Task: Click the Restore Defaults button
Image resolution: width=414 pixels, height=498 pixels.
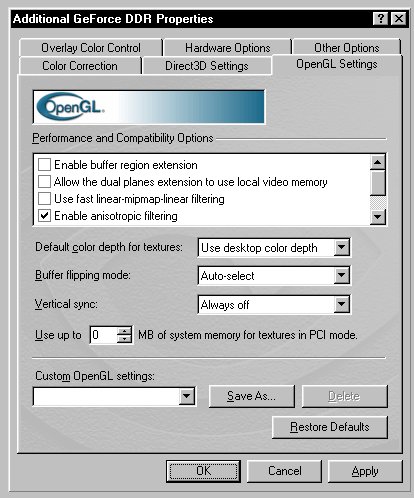Action: click(330, 427)
